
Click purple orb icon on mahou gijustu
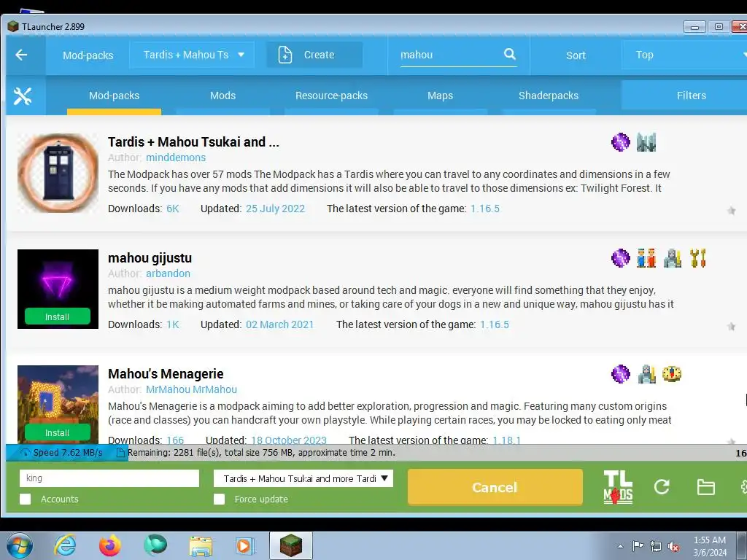(620, 258)
